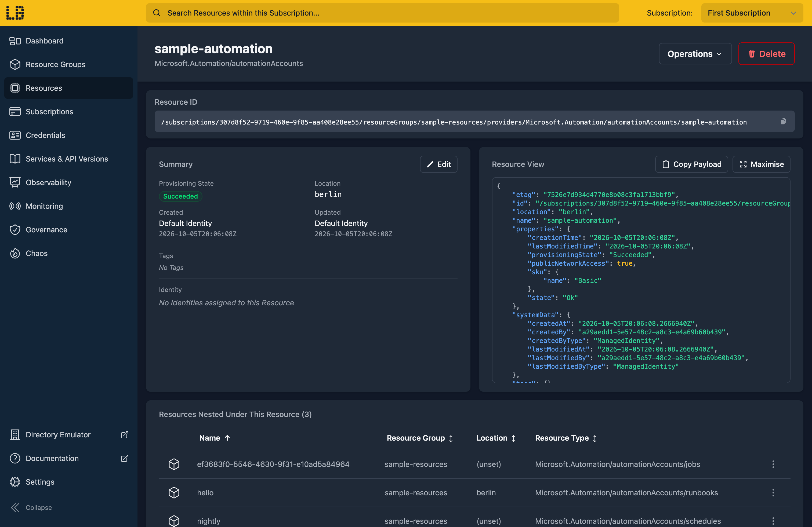812x527 pixels.
Task: Click the Chaos flame icon
Action: tap(15, 253)
